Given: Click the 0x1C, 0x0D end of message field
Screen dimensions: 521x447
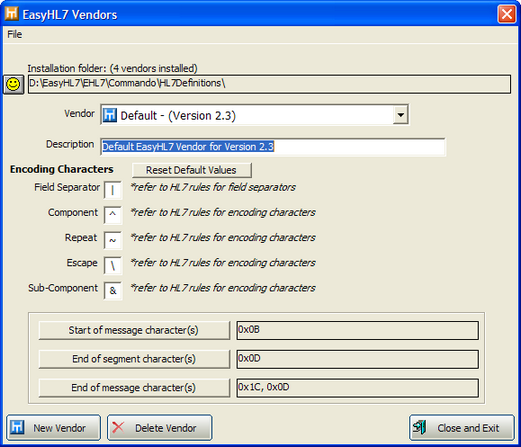Looking at the screenshot, I should click(358, 388).
